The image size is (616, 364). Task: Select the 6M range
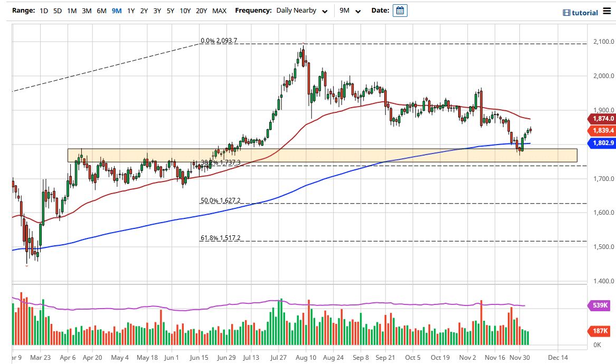[101, 11]
